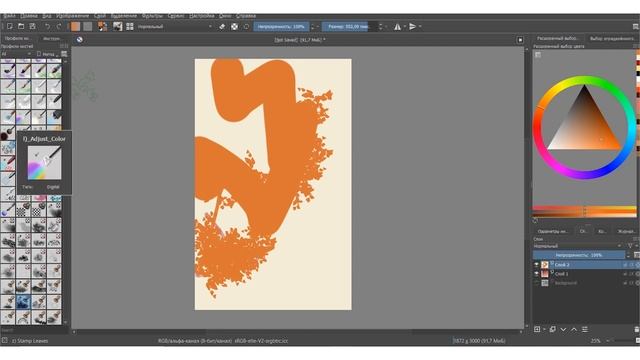Open the brush presets chooser grid icon
640x360 pixels.
[130, 27]
